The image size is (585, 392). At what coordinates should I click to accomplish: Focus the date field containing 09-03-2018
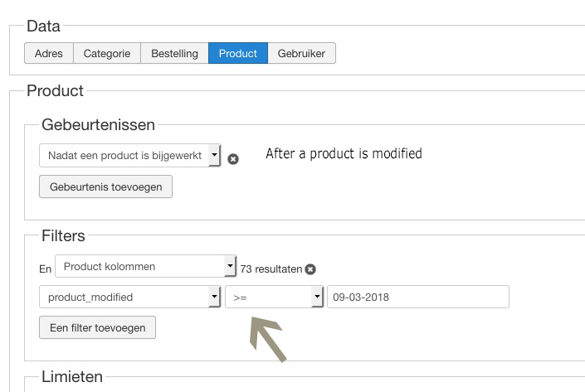pos(417,297)
